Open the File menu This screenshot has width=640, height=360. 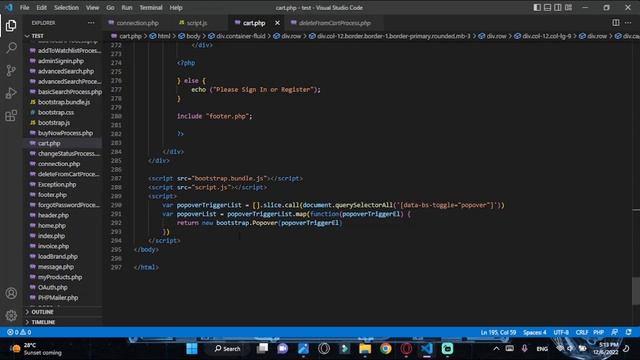pyautogui.click(x=24, y=8)
